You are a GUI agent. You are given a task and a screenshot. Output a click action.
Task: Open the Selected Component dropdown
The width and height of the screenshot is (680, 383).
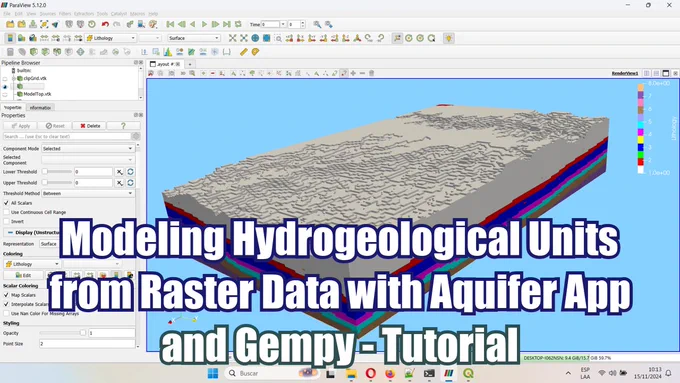(x=88, y=160)
